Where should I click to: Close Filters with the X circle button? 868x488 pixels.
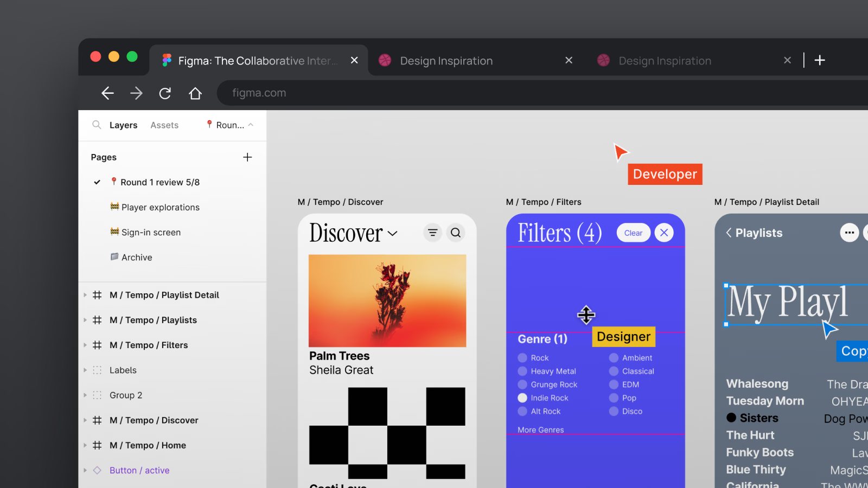664,233
